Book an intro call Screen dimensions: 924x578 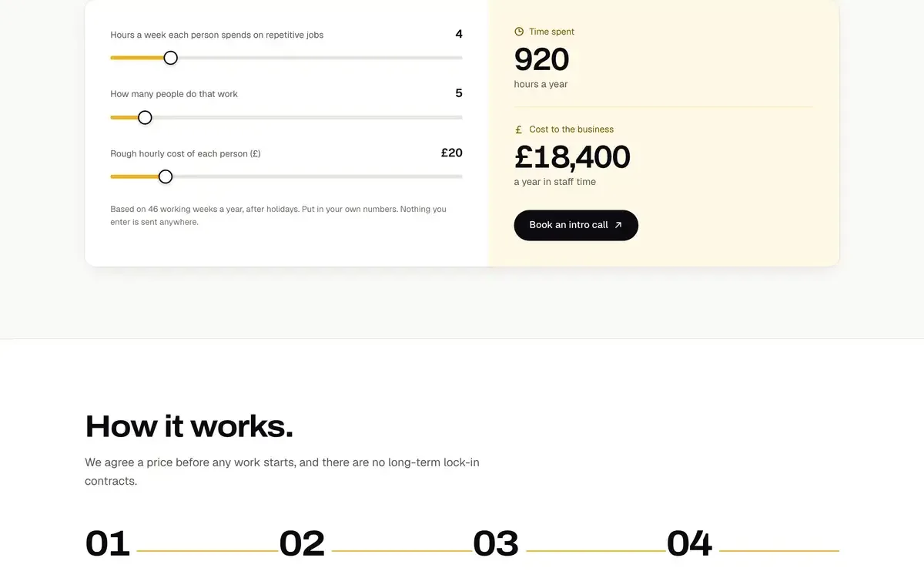pyautogui.click(x=576, y=225)
